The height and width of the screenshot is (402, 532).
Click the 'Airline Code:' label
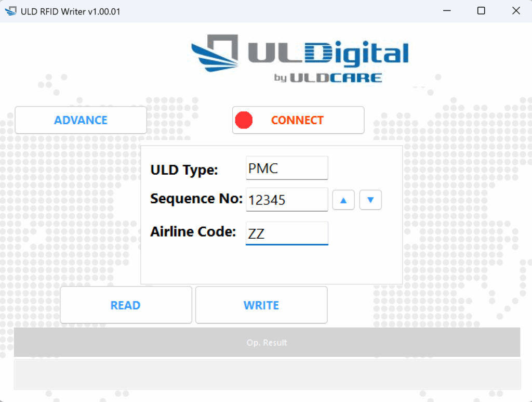193,232
